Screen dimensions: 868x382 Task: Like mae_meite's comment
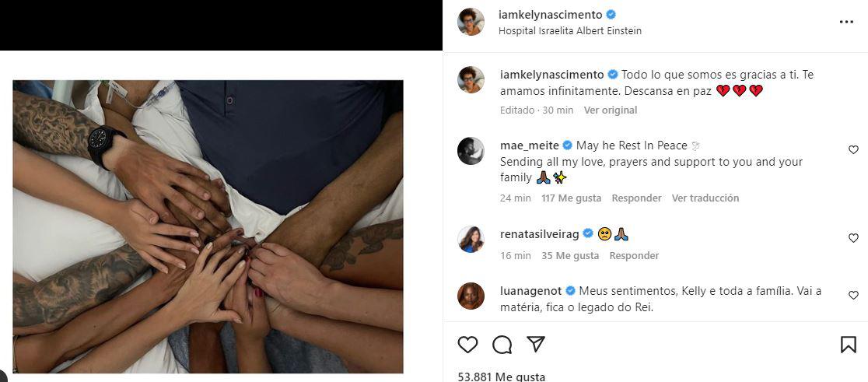point(853,149)
